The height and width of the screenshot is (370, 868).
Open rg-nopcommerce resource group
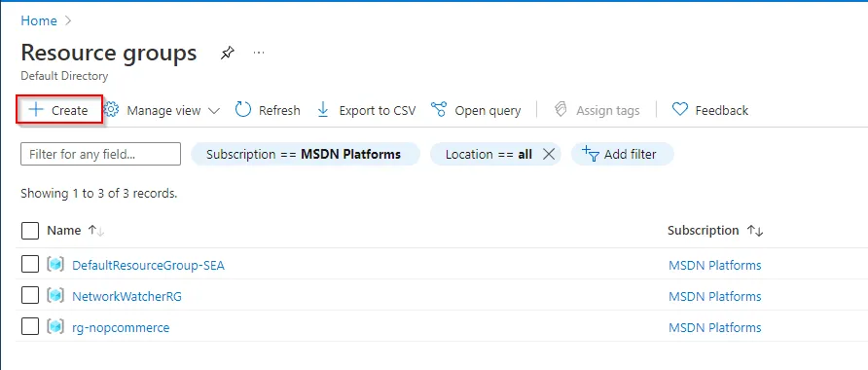click(121, 327)
